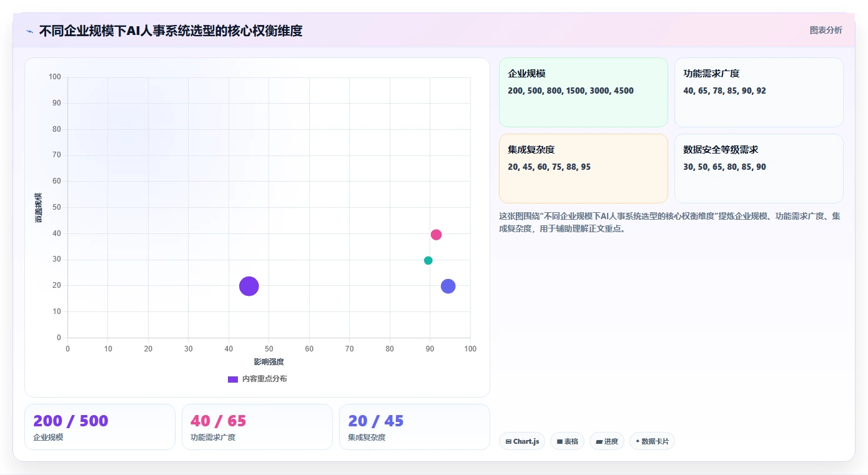
Task: Open the 集成复杂度 orange data card
Action: (x=583, y=169)
